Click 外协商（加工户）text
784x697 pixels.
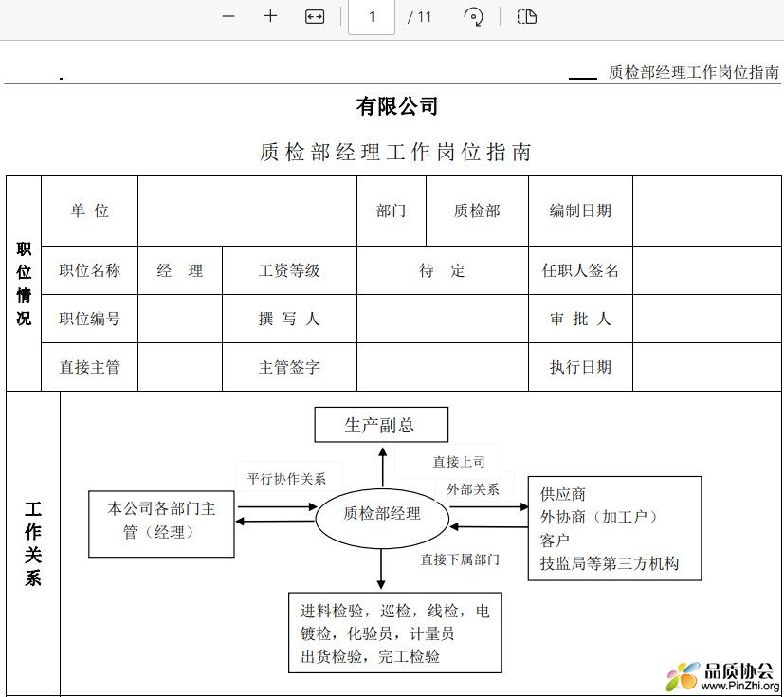(599, 517)
